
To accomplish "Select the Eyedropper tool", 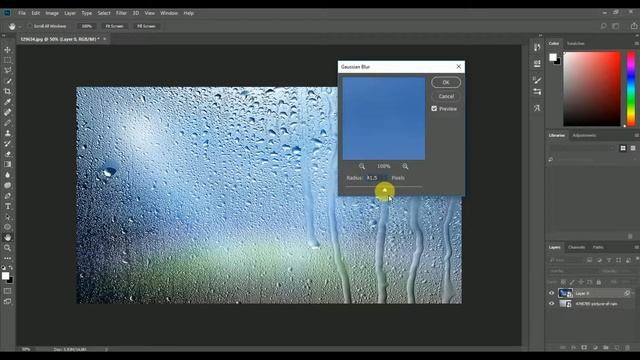I will 8,102.
